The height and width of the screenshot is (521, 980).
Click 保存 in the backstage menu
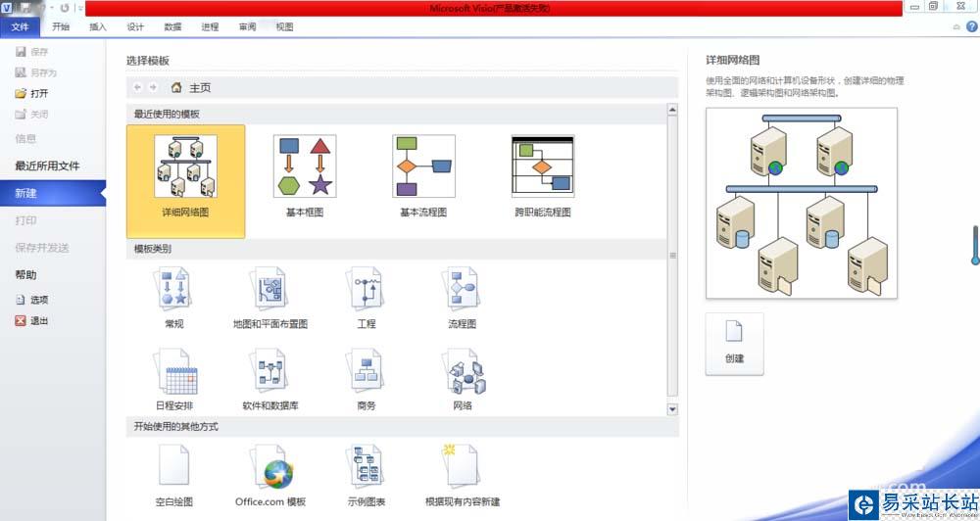point(32,52)
